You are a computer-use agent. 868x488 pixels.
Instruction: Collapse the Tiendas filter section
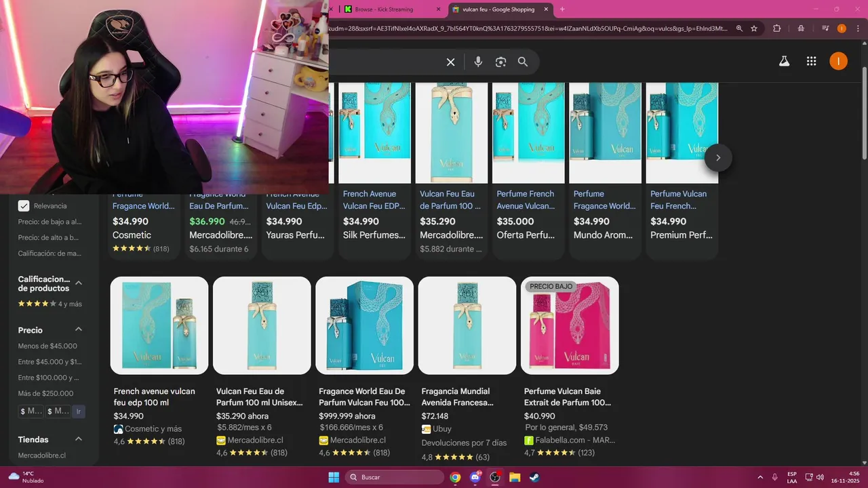[79, 439]
